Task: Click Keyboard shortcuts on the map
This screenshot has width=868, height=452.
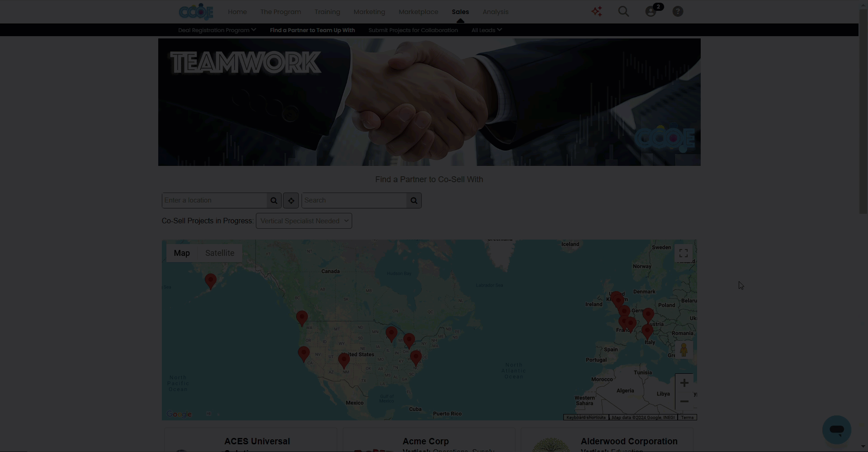Action: click(586, 418)
